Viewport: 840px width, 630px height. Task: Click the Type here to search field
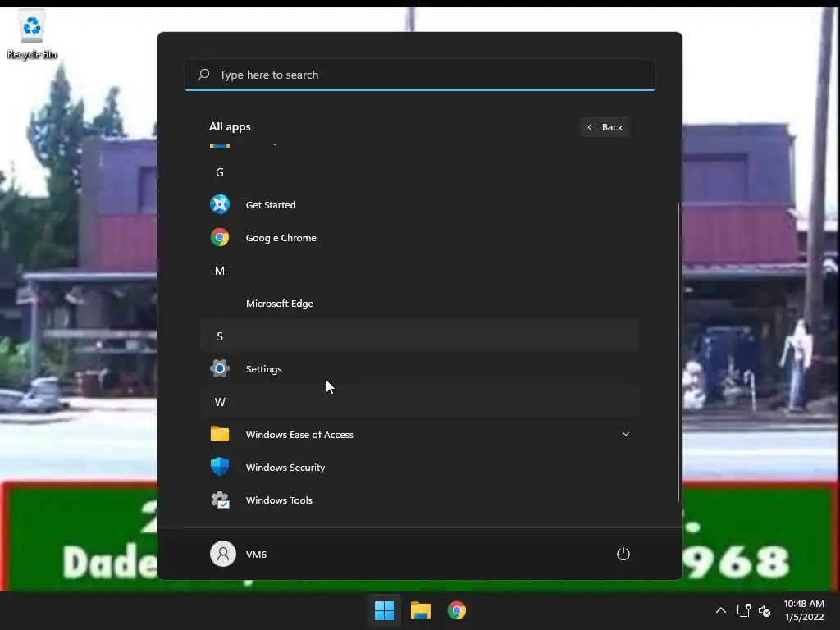420,75
